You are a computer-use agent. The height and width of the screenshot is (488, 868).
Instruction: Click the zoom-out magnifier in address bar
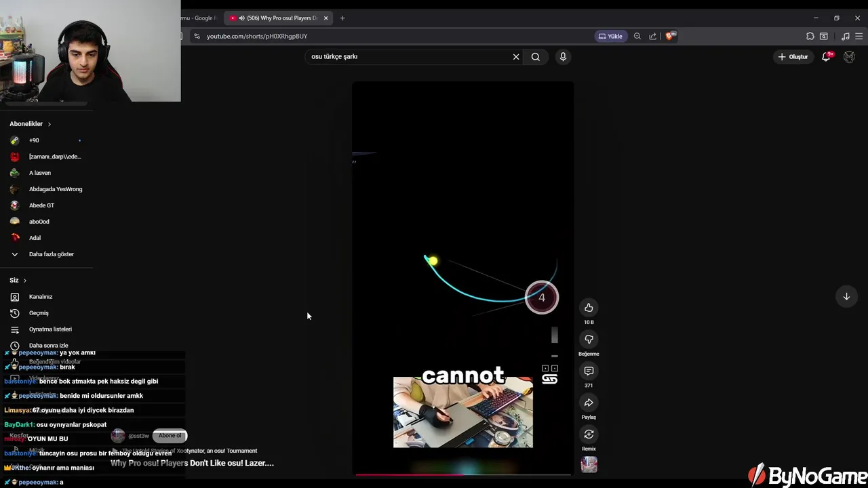[x=637, y=36]
